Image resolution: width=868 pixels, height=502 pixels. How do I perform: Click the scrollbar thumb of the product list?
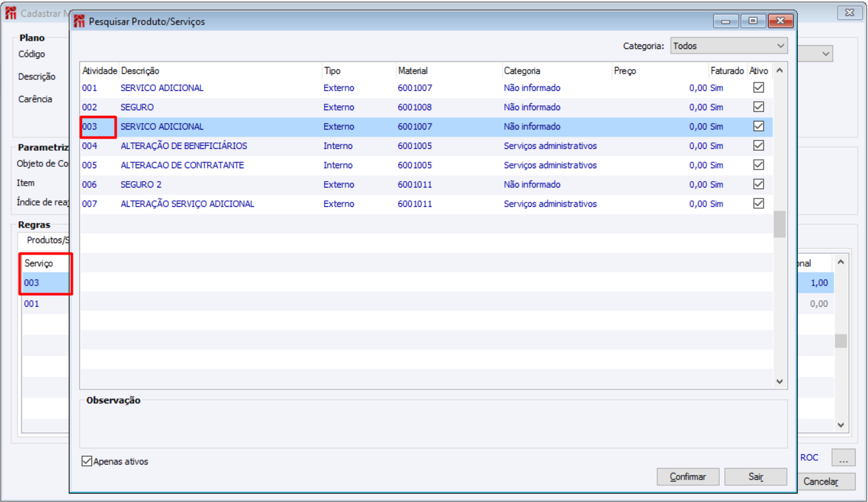coord(780,224)
